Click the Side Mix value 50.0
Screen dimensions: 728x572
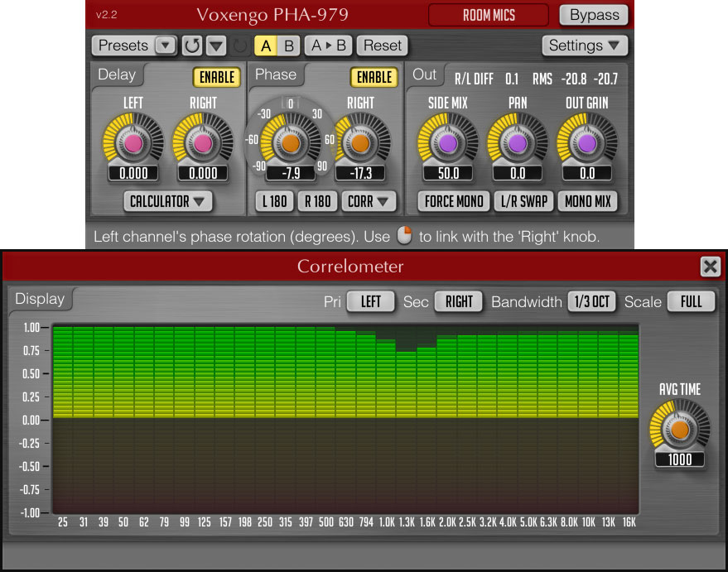tap(448, 174)
